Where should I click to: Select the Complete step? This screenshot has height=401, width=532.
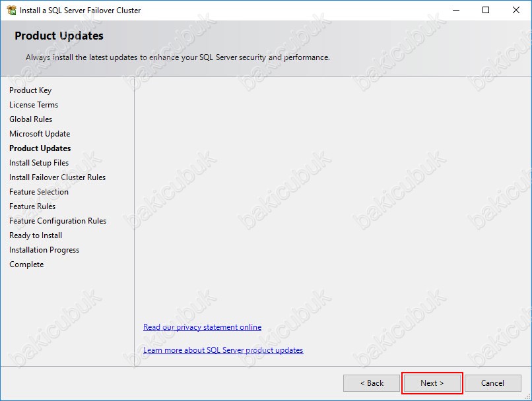click(26, 264)
